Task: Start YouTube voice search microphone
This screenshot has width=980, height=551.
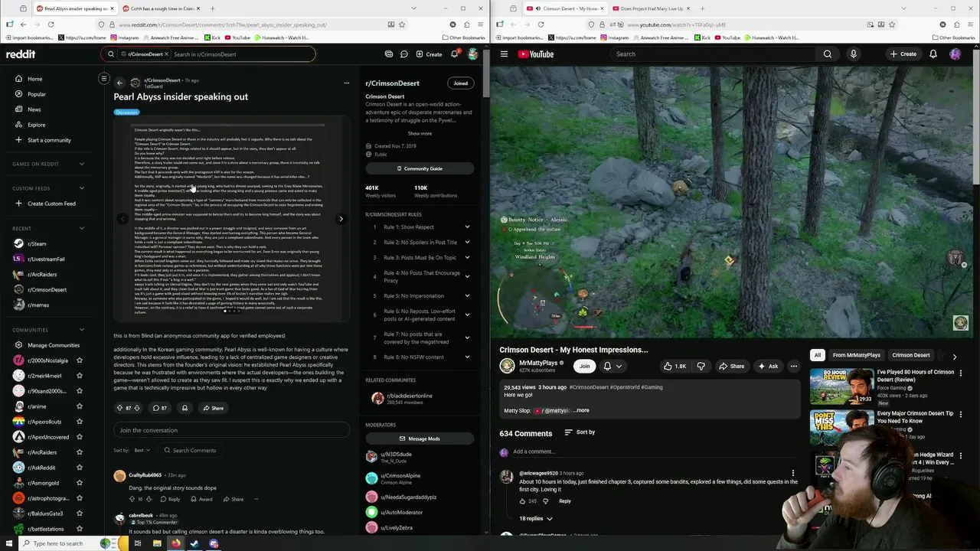Action: pyautogui.click(x=853, y=54)
